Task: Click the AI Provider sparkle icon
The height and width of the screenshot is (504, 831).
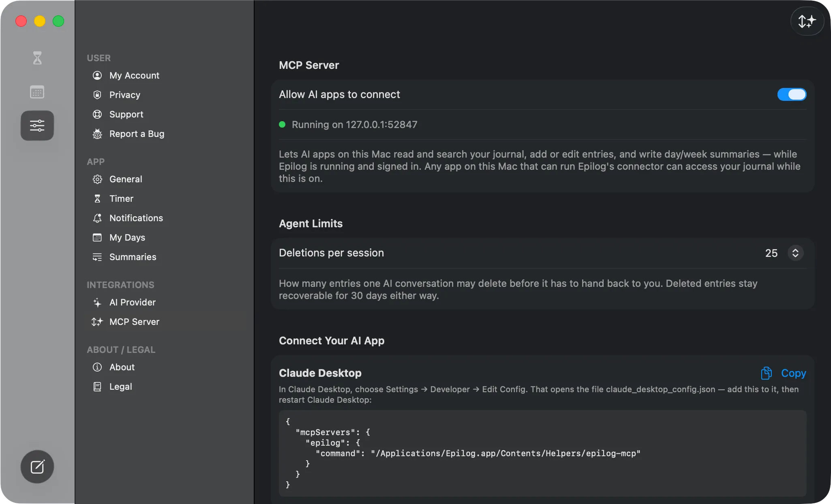Action: pyautogui.click(x=97, y=302)
